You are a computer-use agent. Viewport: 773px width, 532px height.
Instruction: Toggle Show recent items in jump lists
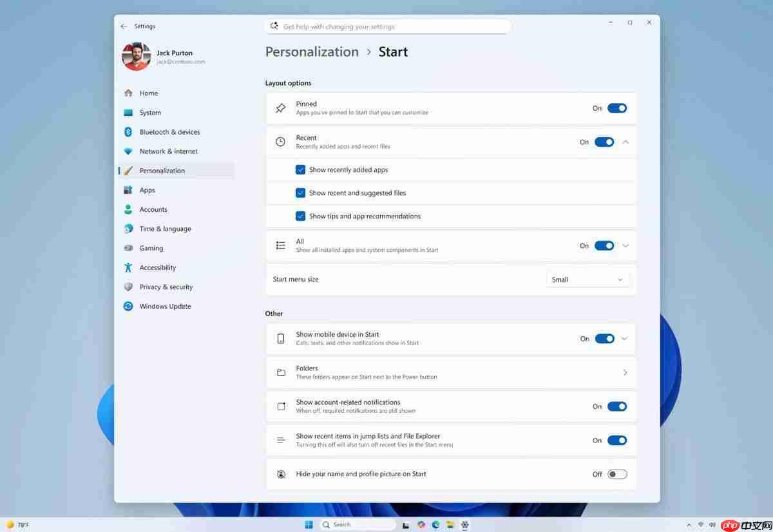click(x=617, y=441)
